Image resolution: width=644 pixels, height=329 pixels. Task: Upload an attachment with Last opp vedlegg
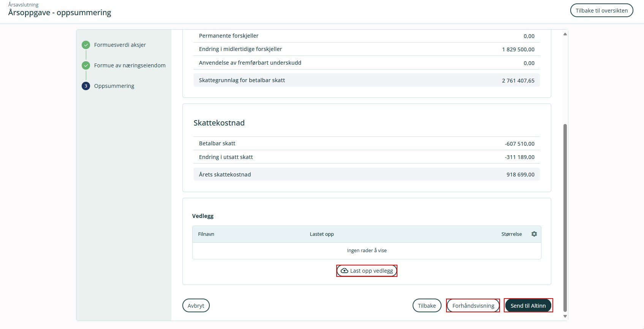[367, 271]
